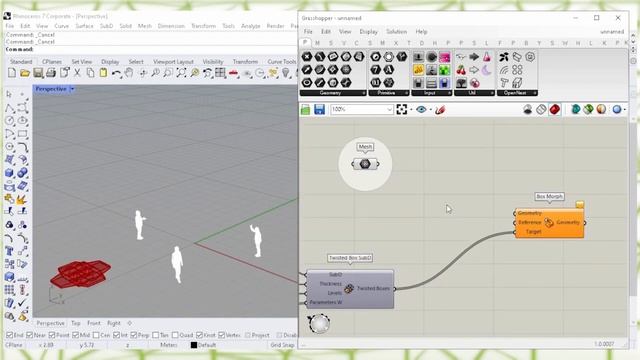
Task: Click the Mesh parameter component on canvas
Action: tap(365, 164)
